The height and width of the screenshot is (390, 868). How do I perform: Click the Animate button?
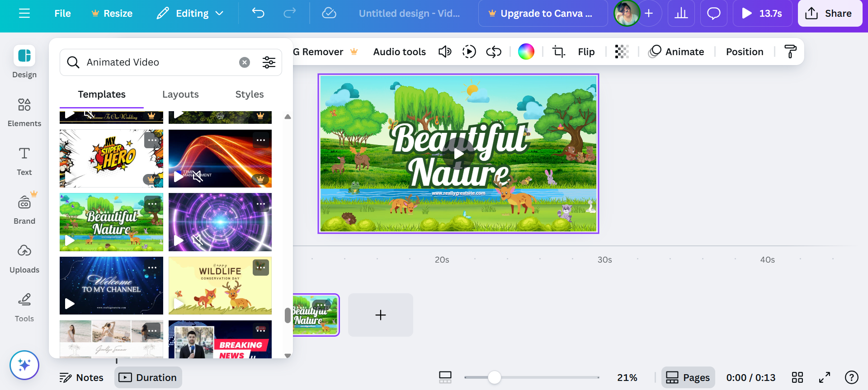[x=676, y=52]
